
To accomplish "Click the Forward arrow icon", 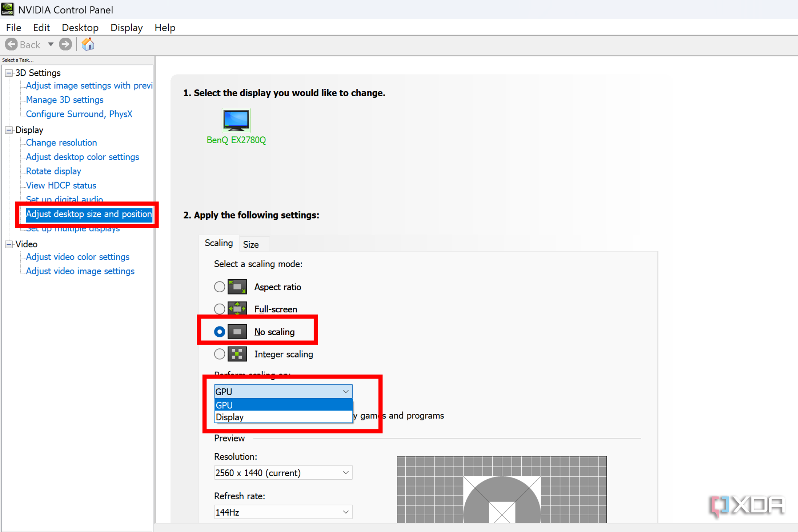I will click(65, 44).
